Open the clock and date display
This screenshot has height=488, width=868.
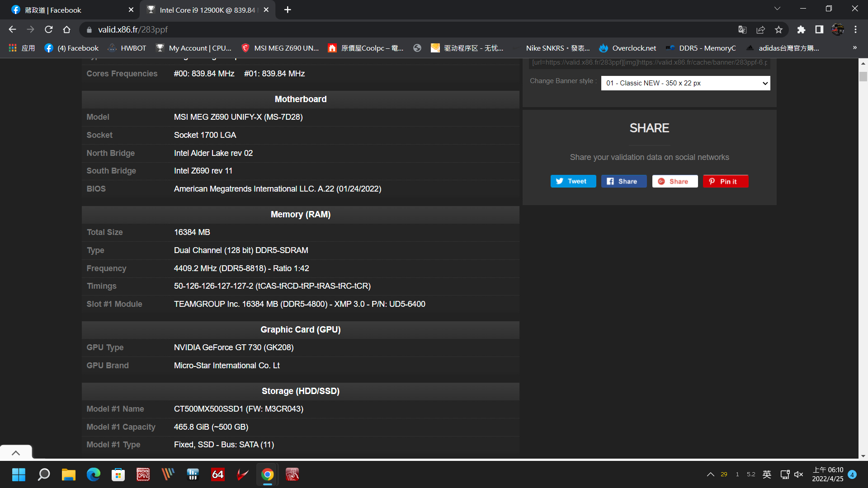[828, 474]
